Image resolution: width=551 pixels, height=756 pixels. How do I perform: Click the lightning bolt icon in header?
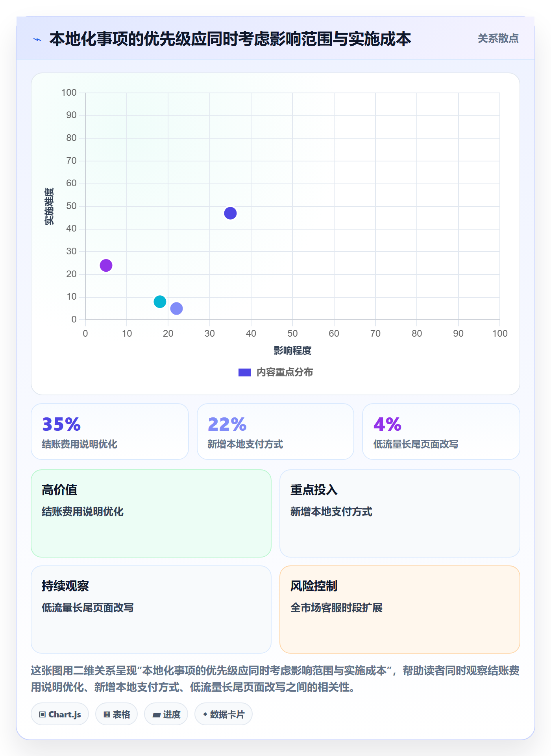tap(37, 39)
